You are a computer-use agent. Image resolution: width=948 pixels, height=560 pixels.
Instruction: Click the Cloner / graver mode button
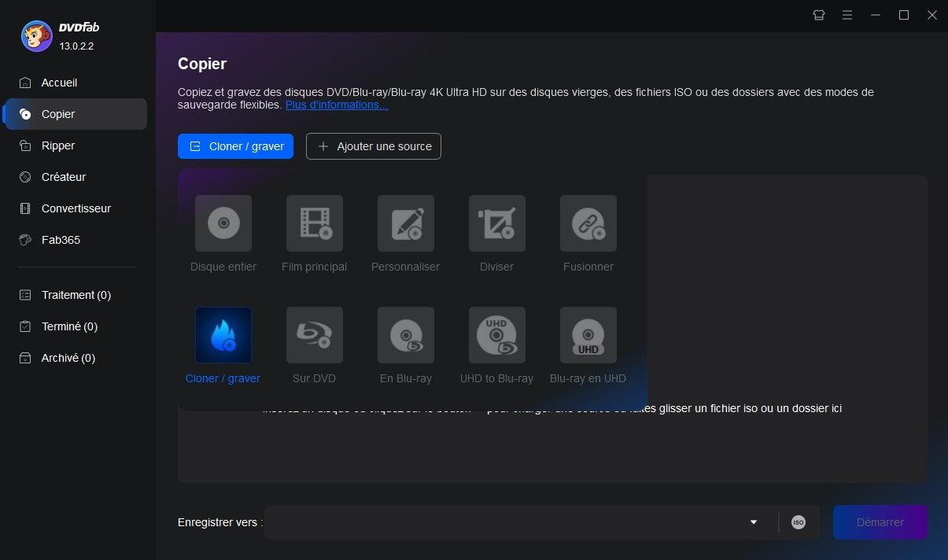235,146
